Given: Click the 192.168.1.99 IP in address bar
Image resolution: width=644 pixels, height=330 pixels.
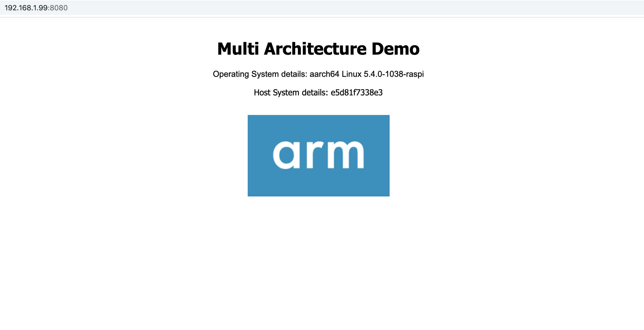Looking at the screenshot, I should pyautogui.click(x=26, y=8).
